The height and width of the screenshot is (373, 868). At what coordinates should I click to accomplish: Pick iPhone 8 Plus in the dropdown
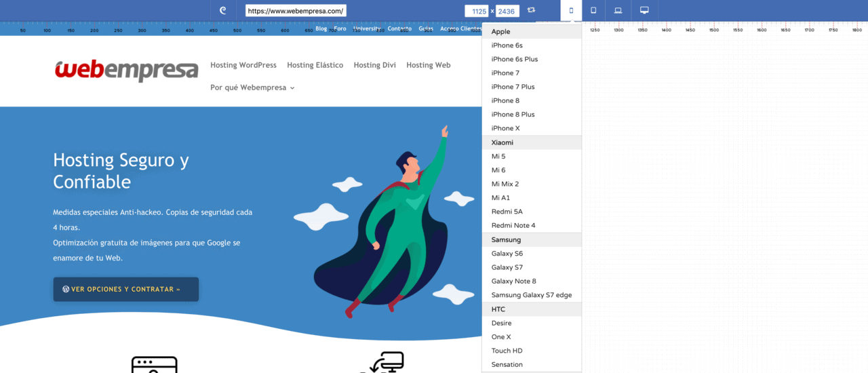(532, 115)
